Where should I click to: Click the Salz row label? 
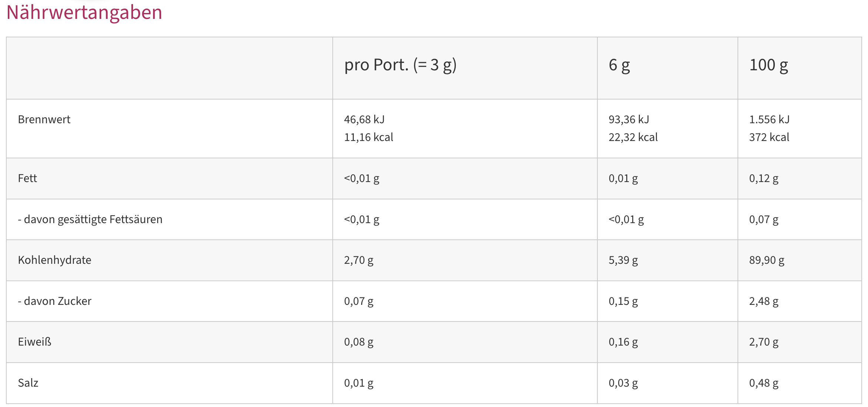(x=28, y=383)
